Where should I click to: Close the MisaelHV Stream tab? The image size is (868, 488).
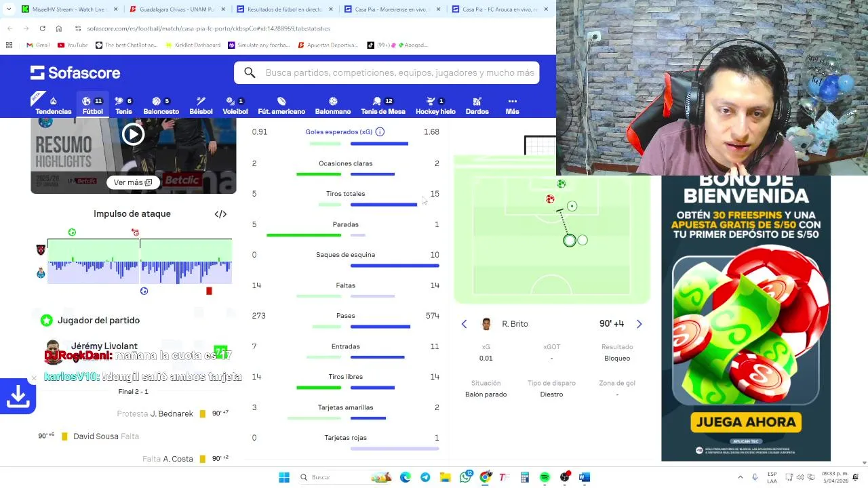[x=115, y=9]
